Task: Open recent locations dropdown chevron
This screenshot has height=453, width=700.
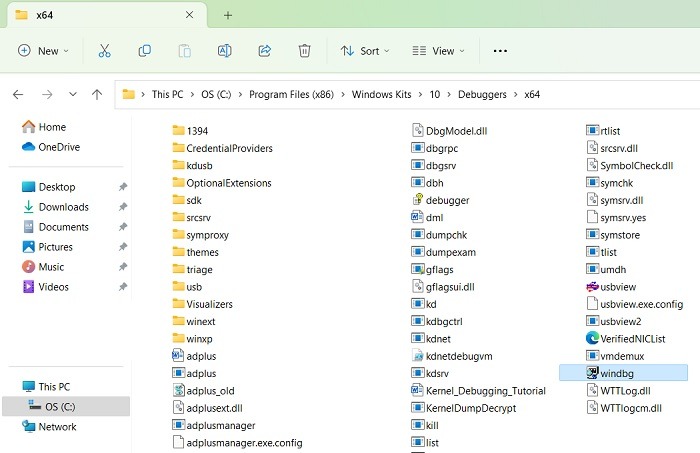Action: click(72, 95)
